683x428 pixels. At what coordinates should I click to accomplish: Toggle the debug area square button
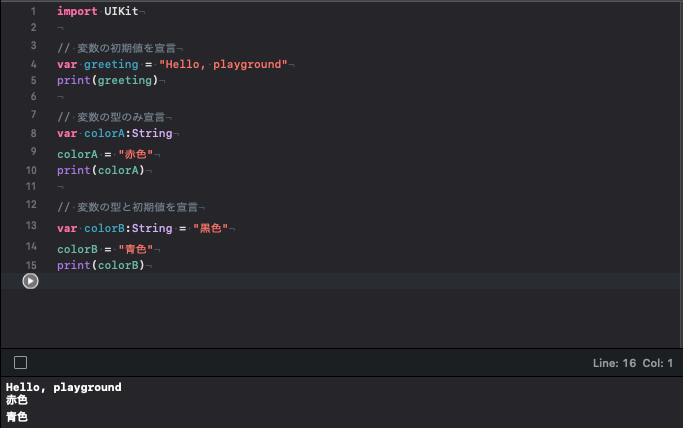(20, 363)
